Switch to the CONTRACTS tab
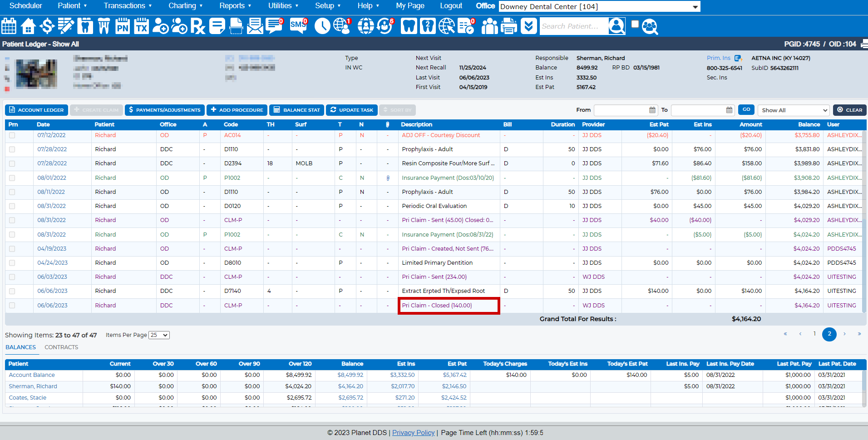This screenshot has height=440, width=868. (x=61, y=347)
